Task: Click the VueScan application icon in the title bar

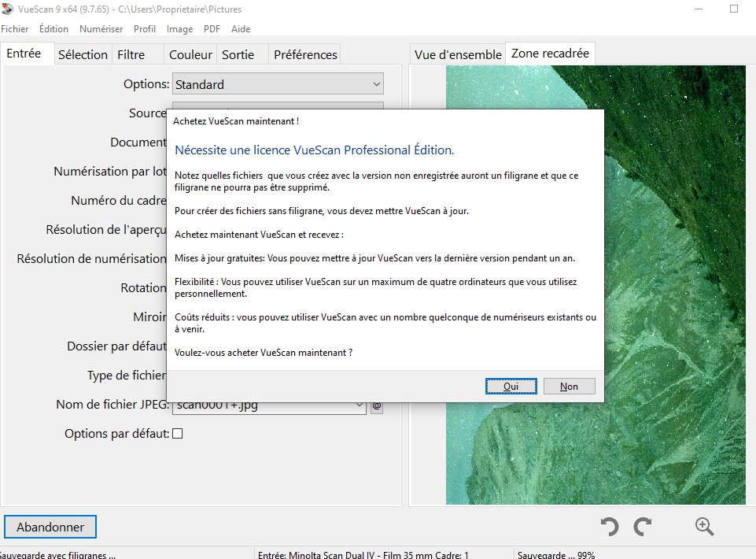Action: 7,9
